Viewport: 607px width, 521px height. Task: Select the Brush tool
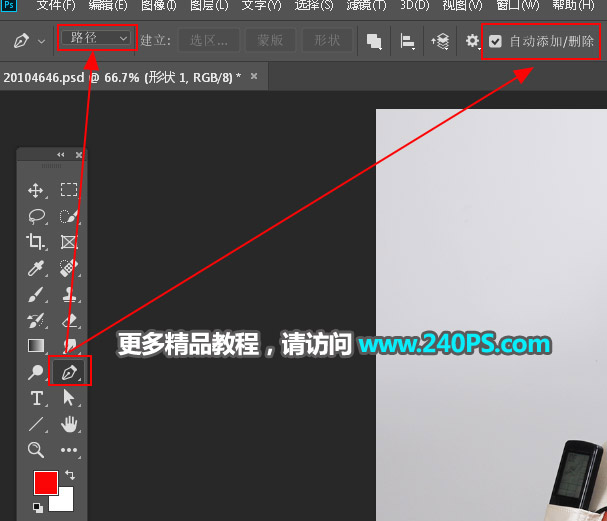click(x=36, y=295)
